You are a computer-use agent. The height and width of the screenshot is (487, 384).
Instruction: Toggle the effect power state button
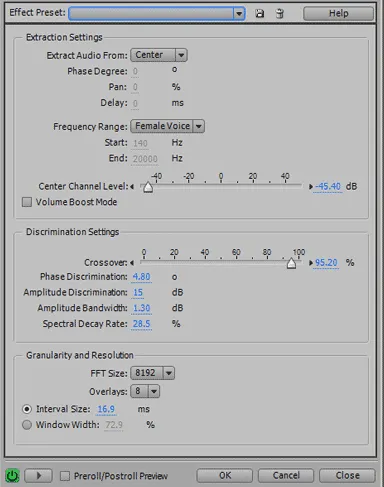12,476
